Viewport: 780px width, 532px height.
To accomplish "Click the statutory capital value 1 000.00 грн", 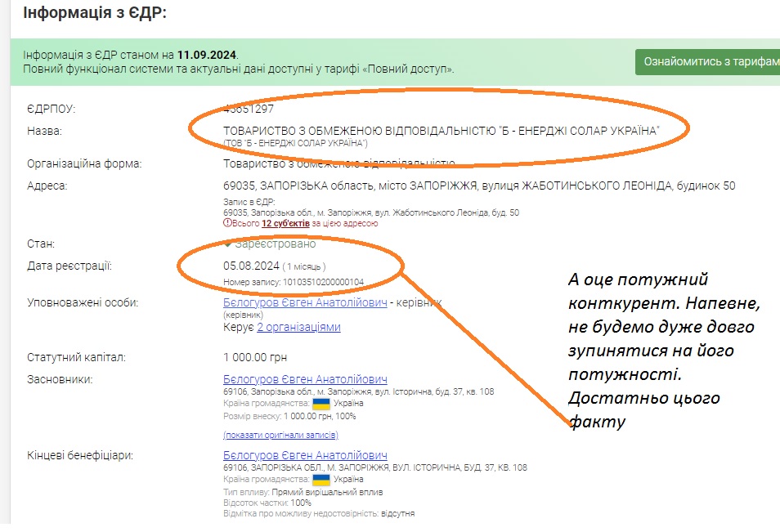I will click(x=255, y=357).
